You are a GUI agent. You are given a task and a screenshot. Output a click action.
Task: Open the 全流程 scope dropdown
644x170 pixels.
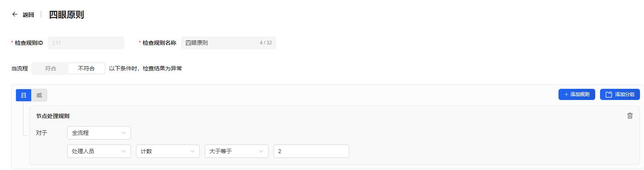point(99,133)
